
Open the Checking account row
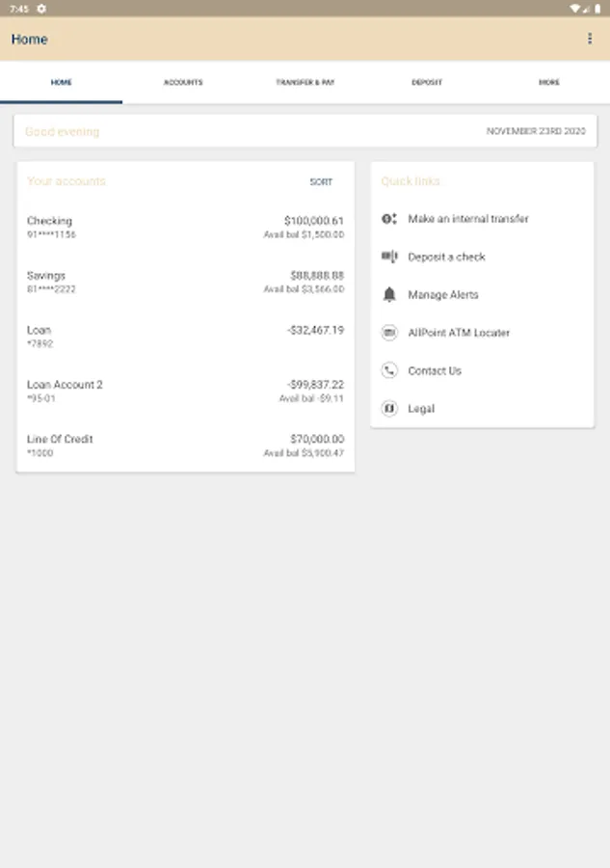tap(185, 228)
